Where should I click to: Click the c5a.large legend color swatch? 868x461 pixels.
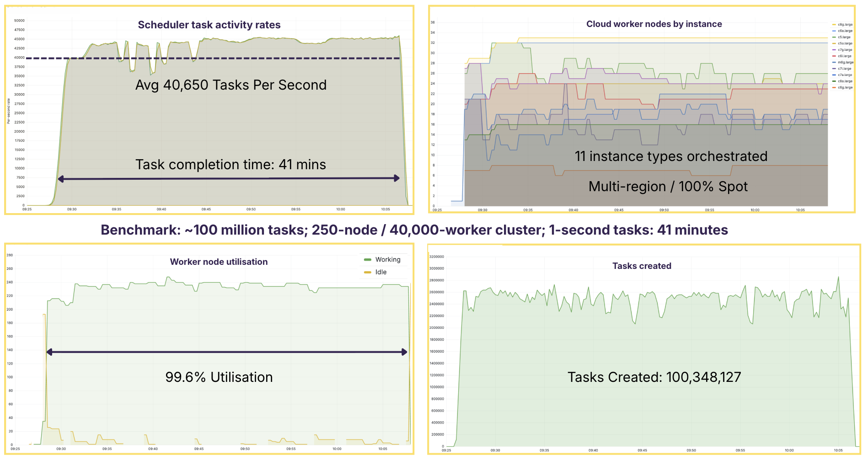tap(834, 43)
